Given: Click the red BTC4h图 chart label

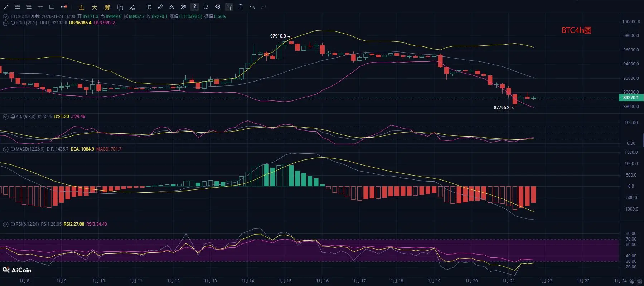Looking at the screenshot, I should coord(576,30).
